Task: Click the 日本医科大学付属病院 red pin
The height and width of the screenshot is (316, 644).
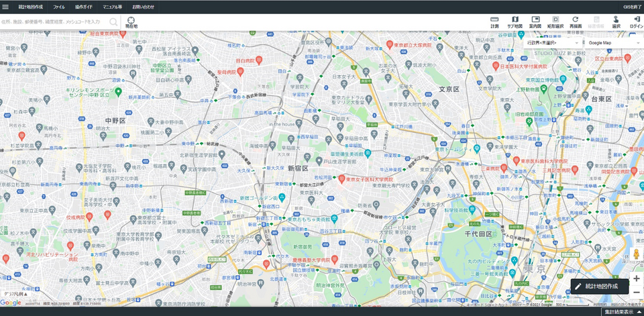Action: point(496,66)
